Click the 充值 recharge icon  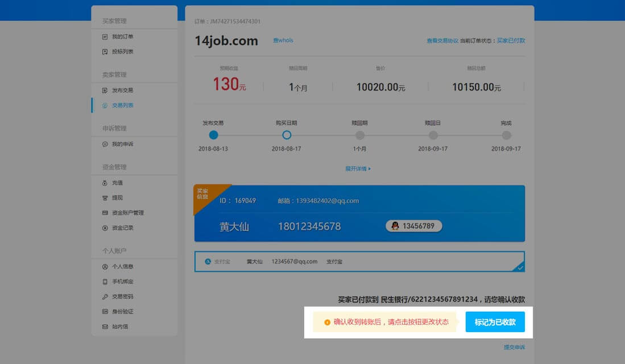[105, 183]
